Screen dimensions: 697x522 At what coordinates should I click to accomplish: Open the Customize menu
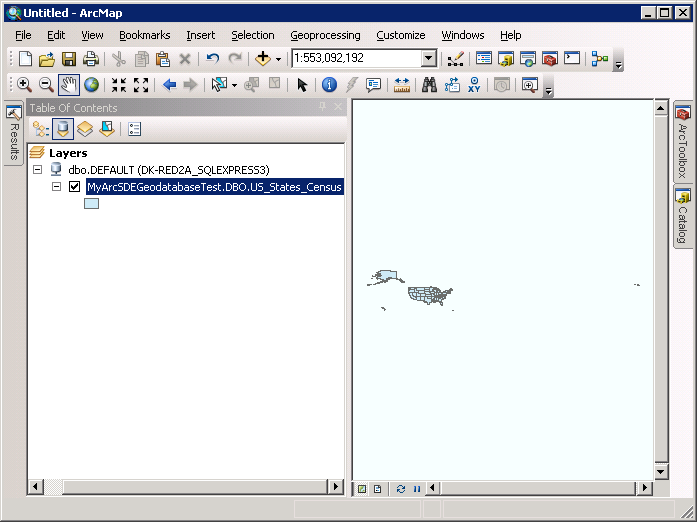[x=401, y=35]
